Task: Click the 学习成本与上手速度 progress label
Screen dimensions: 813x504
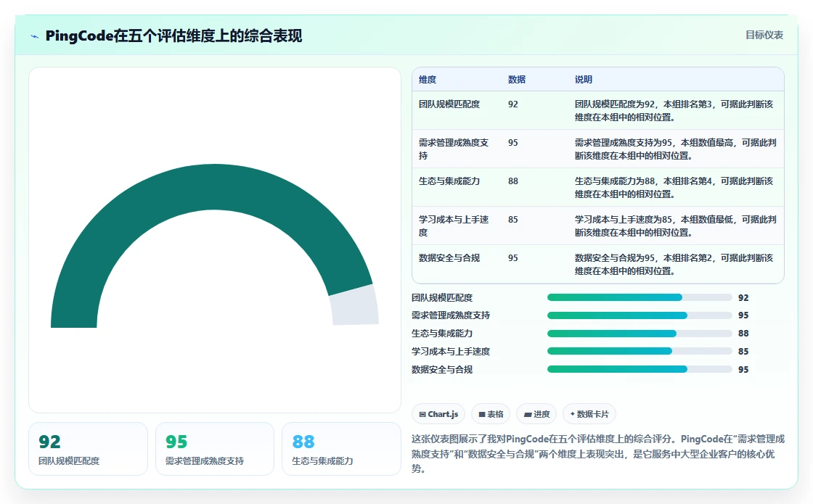Action: [451, 351]
